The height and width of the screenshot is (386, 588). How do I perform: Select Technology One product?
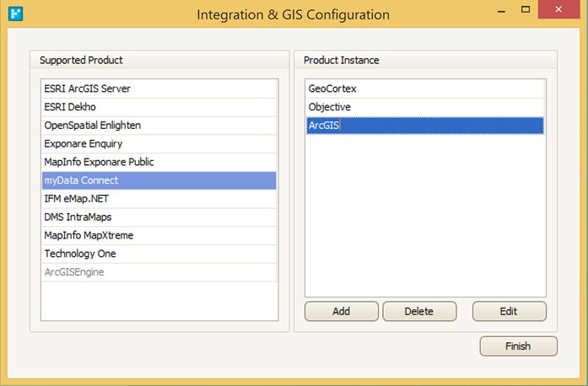click(159, 254)
